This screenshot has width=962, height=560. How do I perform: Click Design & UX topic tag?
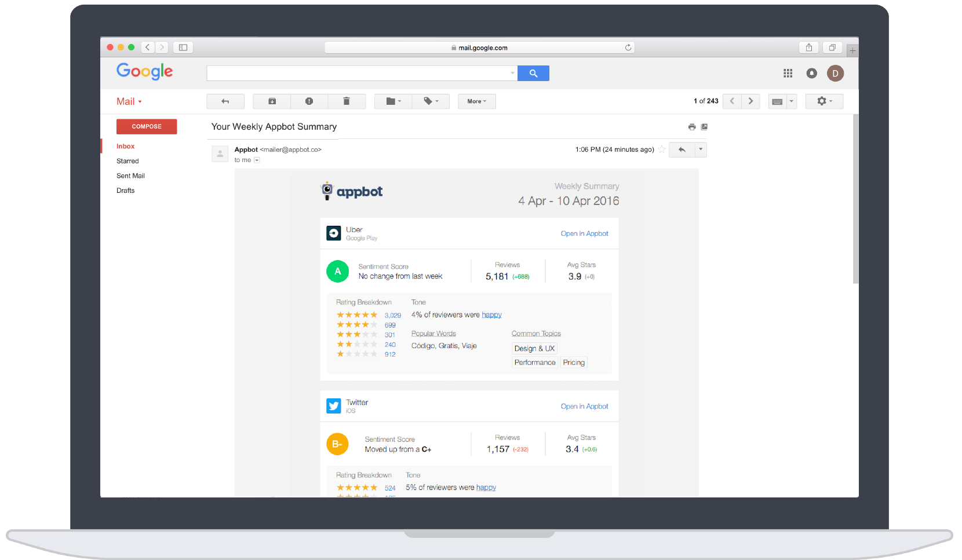(x=534, y=349)
